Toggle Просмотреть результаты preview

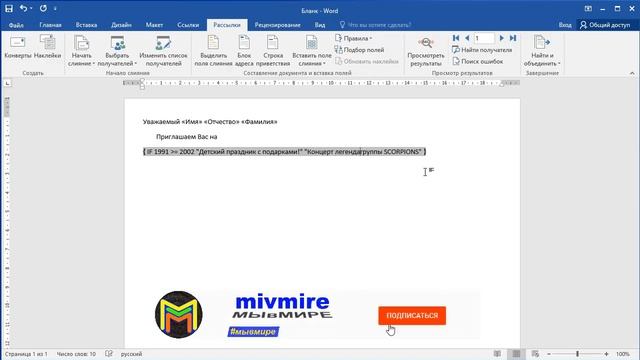click(x=426, y=51)
